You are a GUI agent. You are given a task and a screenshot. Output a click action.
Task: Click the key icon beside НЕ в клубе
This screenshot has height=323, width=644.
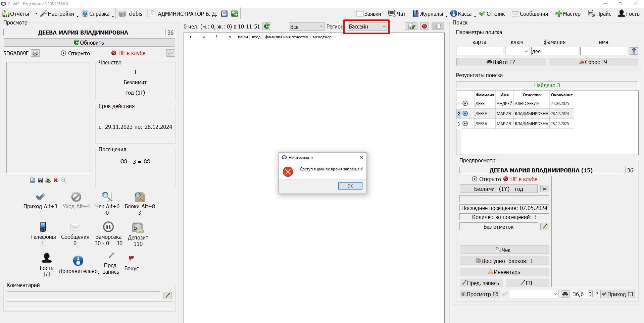coord(171,53)
